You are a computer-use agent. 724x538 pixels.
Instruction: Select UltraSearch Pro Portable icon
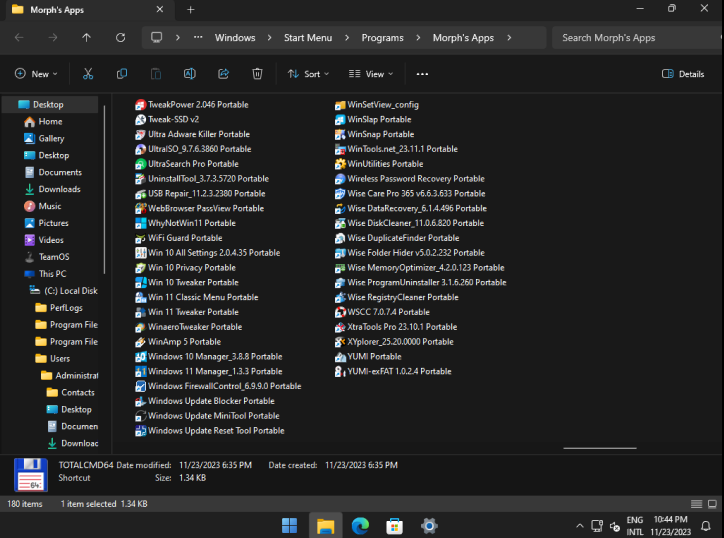tap(140, 164)
